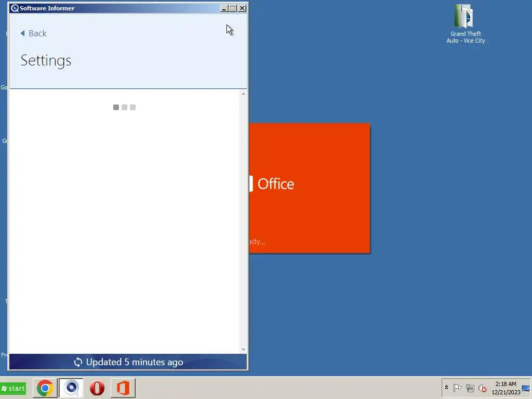Click the scrollbar up arrow in Settings

coord(243,94)
